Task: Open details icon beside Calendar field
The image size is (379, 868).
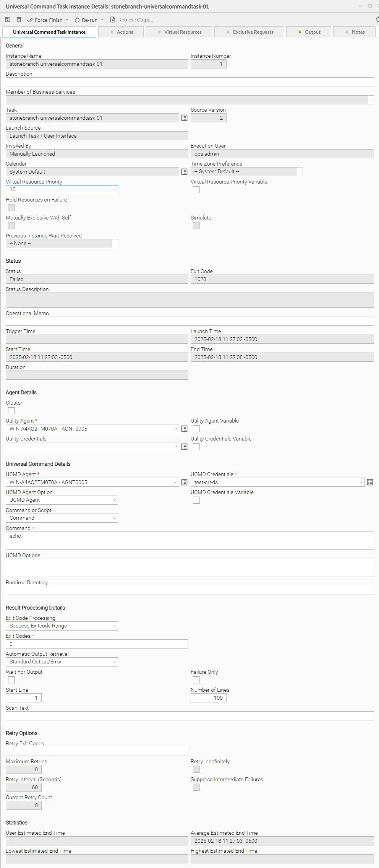Action: click(184, 172)
